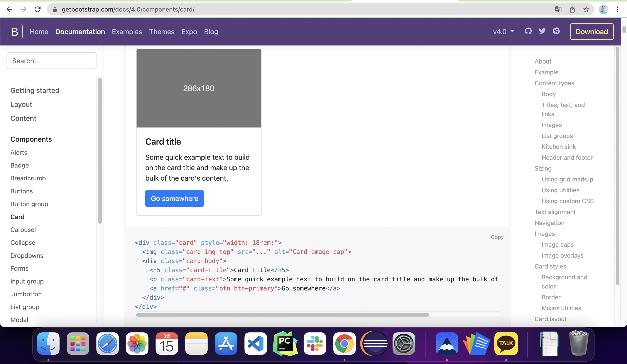This screenshot has width=627, height=364.
Task: Select the Examples navbar item
Action: 127,32
